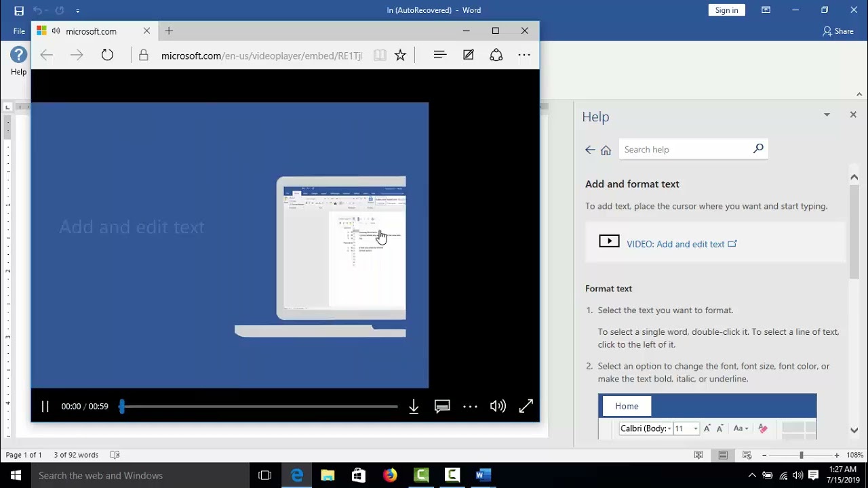Open Ribbon Display Options in Word

(766, 10)
